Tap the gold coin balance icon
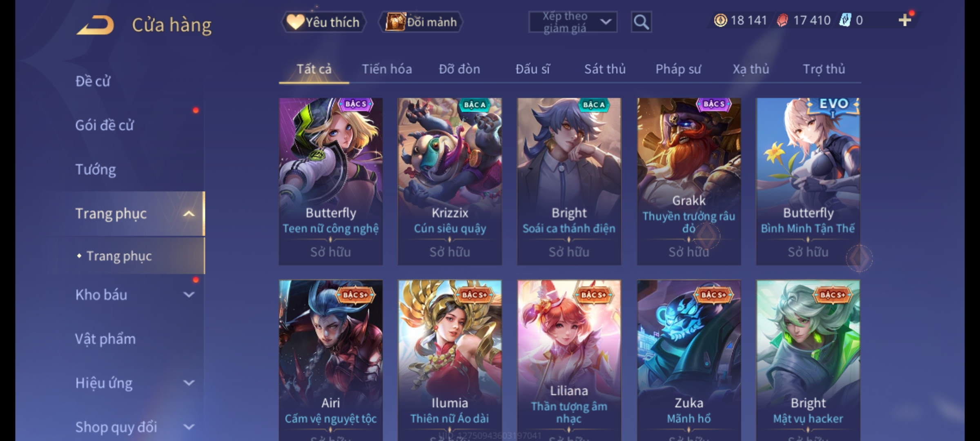This screenshot has height=441, width=980. 720,20
